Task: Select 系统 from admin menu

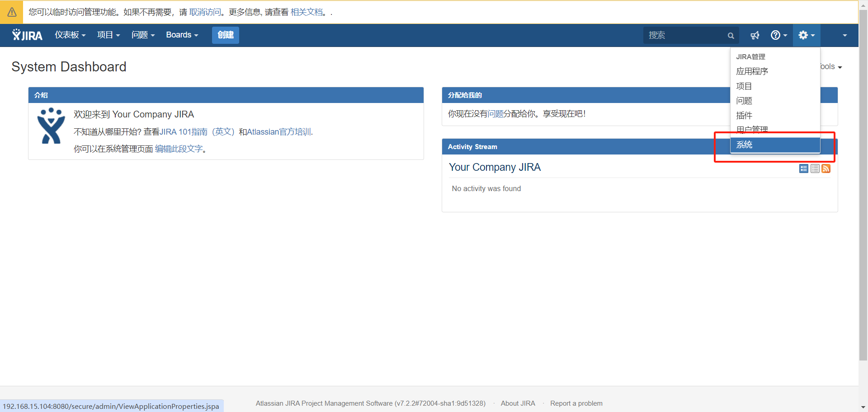Action: 775,145
